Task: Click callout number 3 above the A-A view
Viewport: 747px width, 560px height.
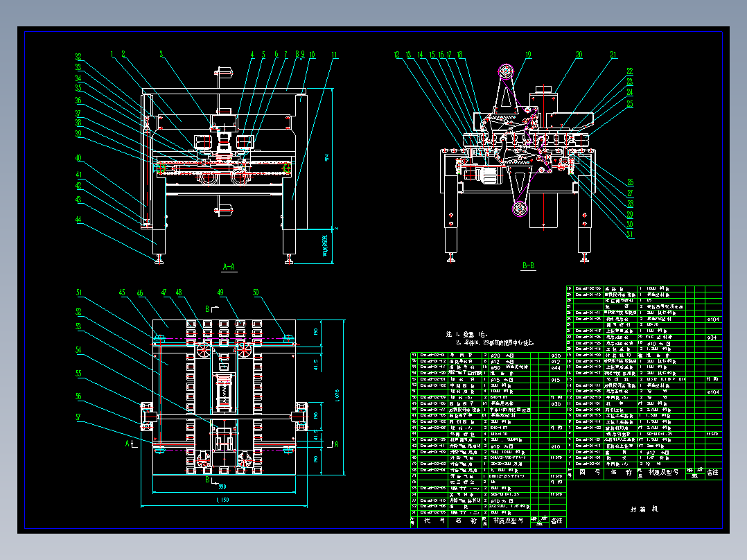Action: click(161, 54)
